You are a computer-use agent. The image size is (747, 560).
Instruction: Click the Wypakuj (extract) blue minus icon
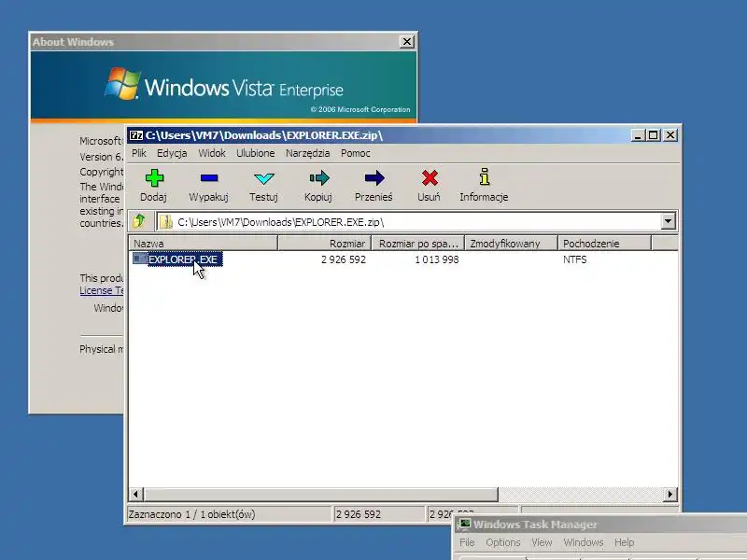click(x=209, y=178)
